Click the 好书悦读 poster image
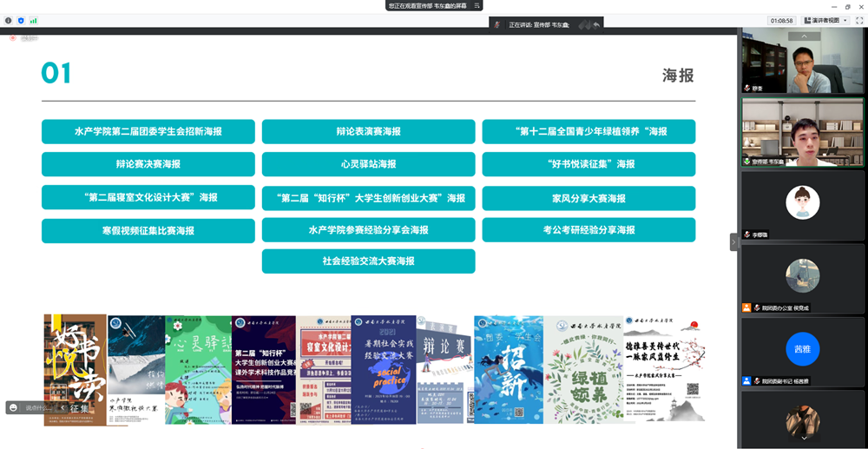The height and width of the screenshot is (449, 868). (x=75, y=369)
